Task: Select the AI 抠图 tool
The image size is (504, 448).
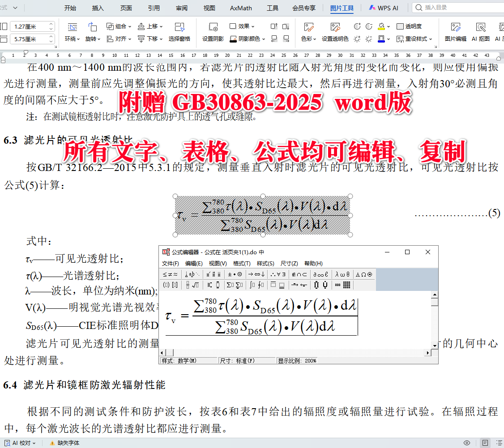Action: [x=480, y=31]
